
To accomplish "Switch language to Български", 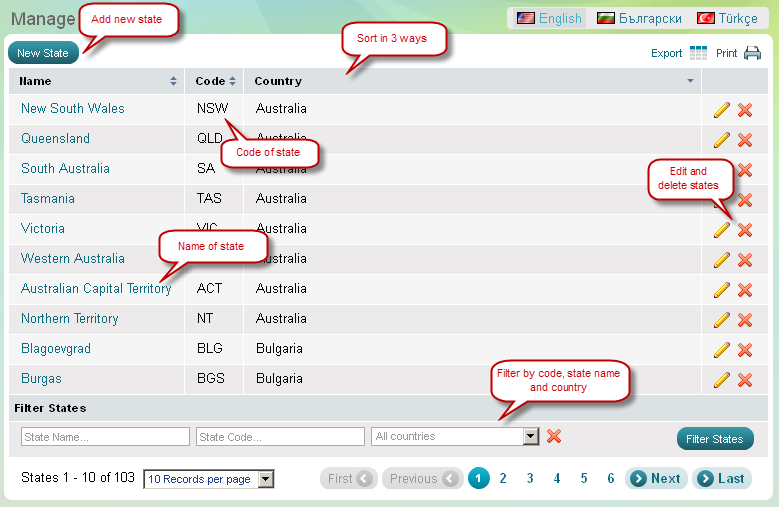I will (639, 18).
